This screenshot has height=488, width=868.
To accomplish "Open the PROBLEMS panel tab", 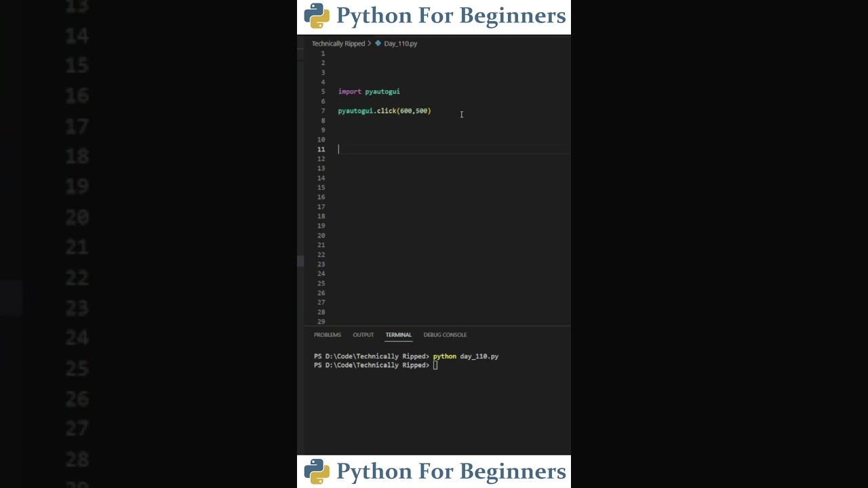I will (x=327, y=335).
